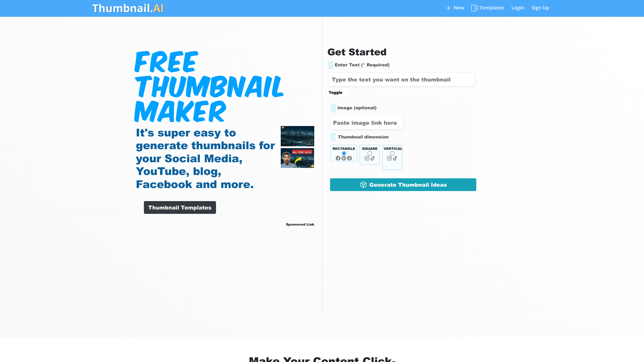Click the text input field
The image size is (644, 362).
coord(401,79)
